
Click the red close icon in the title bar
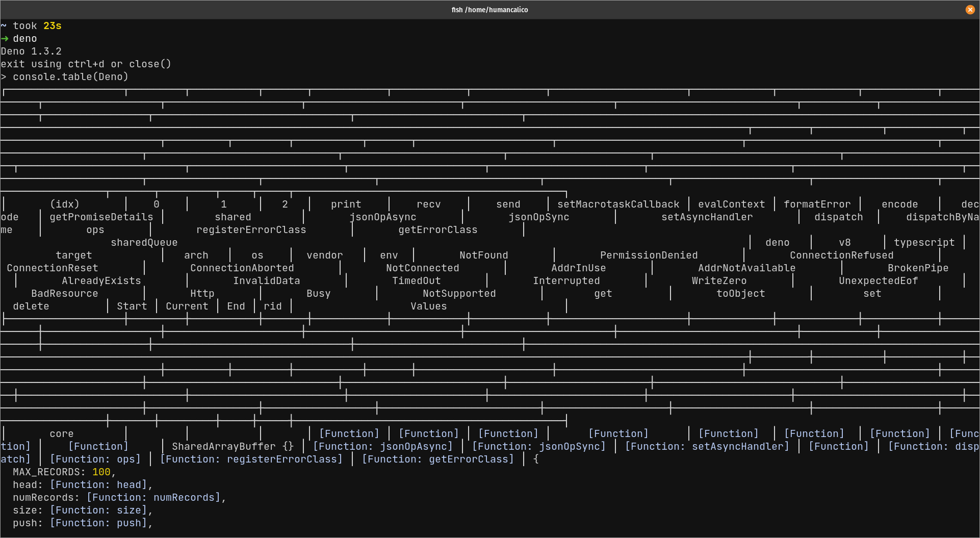(x=969, y=10)
